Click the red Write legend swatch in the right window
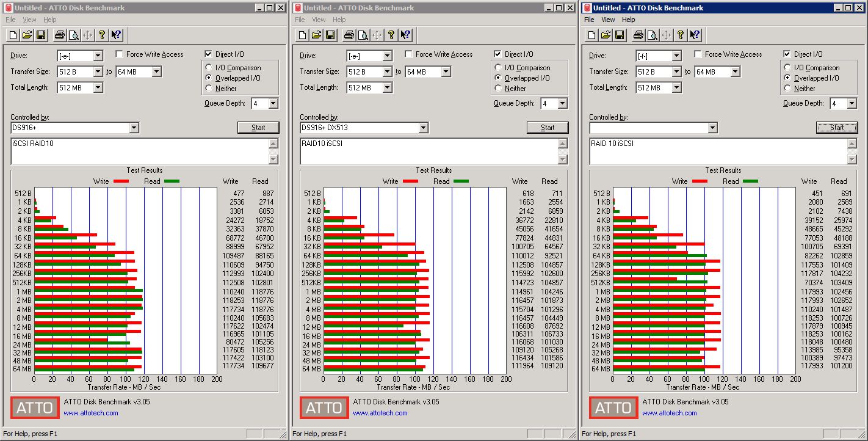Screen dimensions: 868x441 (700, 181)
